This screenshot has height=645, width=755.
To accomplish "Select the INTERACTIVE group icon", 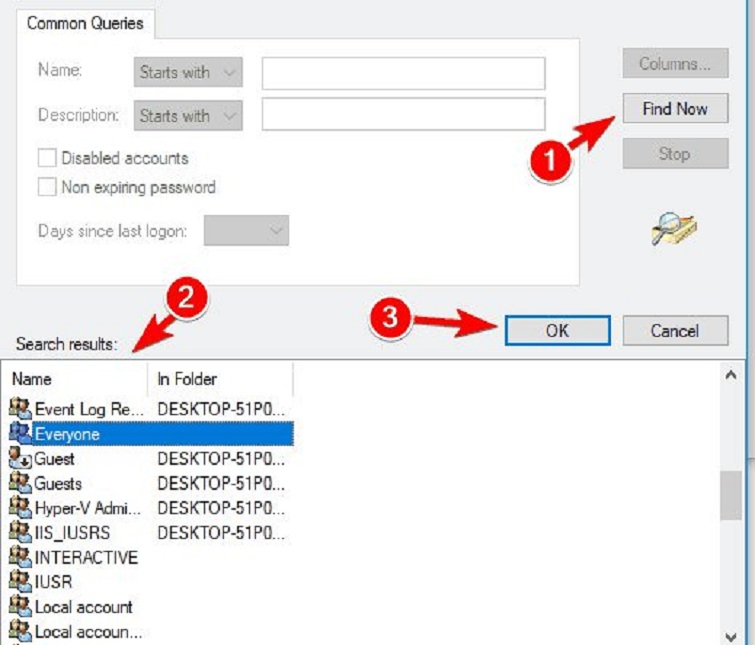I will (x=20, y=557).
